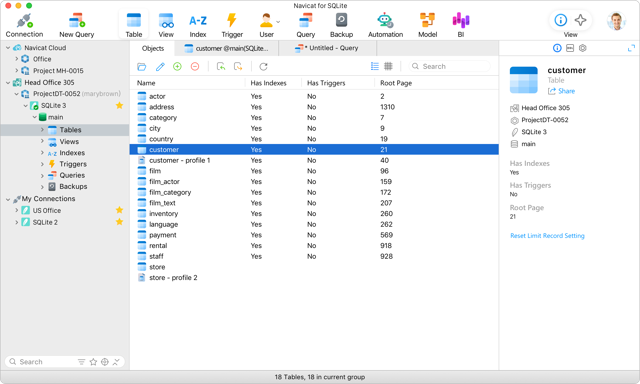640x384 pixels.
Task: Click the User toolbar icon
Action: (266, 25)
